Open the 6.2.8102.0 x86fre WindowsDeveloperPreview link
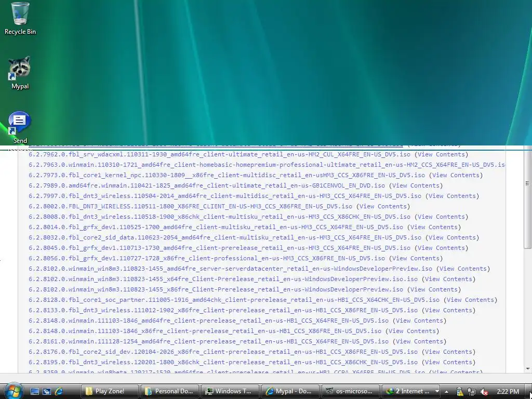 [x=216, y=289]
